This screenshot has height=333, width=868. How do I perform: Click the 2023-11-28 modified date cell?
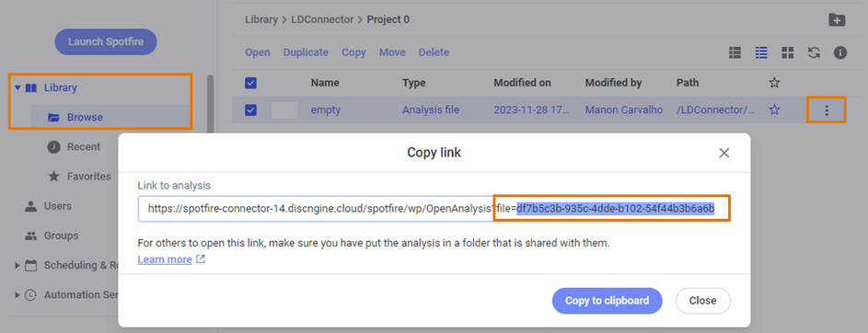(x=531, y=110)
